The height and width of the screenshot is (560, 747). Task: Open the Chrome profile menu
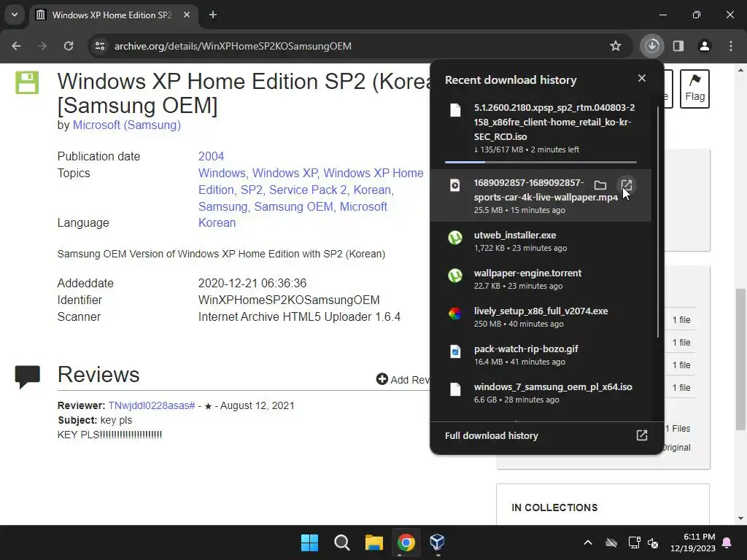[704, 46]
